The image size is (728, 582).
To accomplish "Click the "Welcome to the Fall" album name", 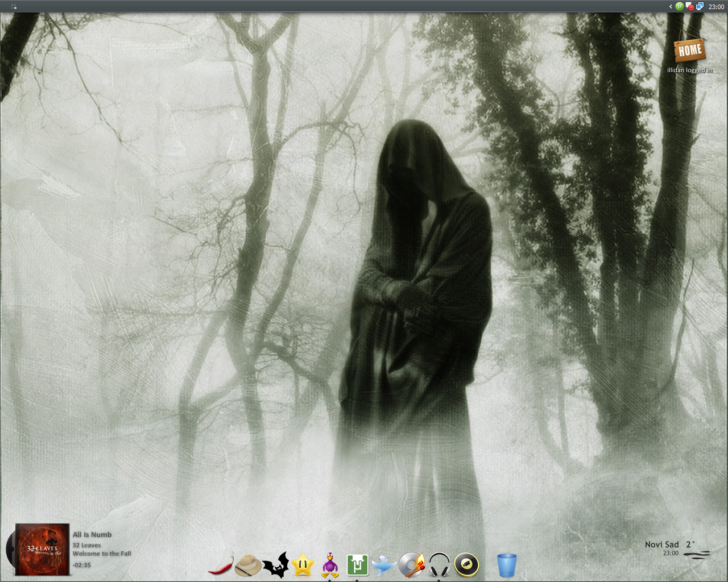I will pyautogui.click(x=102, y=554).
